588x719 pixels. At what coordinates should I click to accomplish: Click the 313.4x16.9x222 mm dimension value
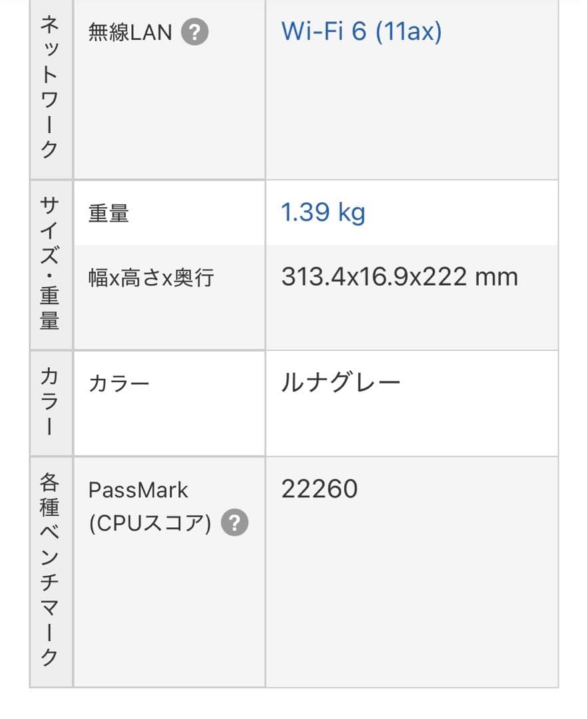(400, 276)
